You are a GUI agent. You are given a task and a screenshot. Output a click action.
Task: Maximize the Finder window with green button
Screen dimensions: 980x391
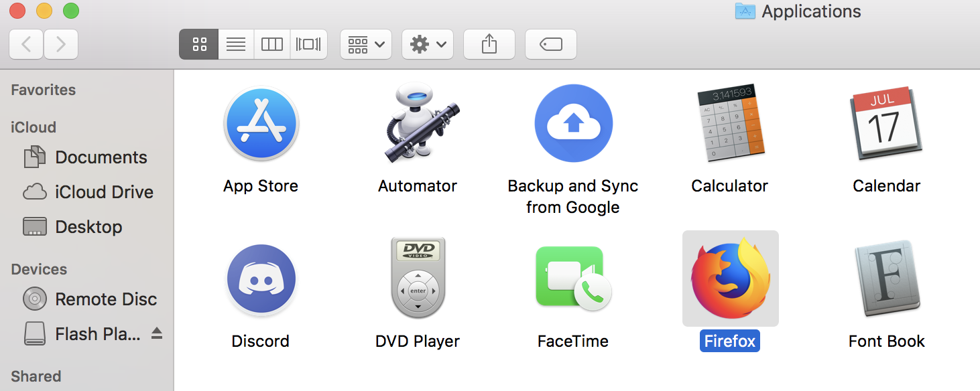[70, 11]
